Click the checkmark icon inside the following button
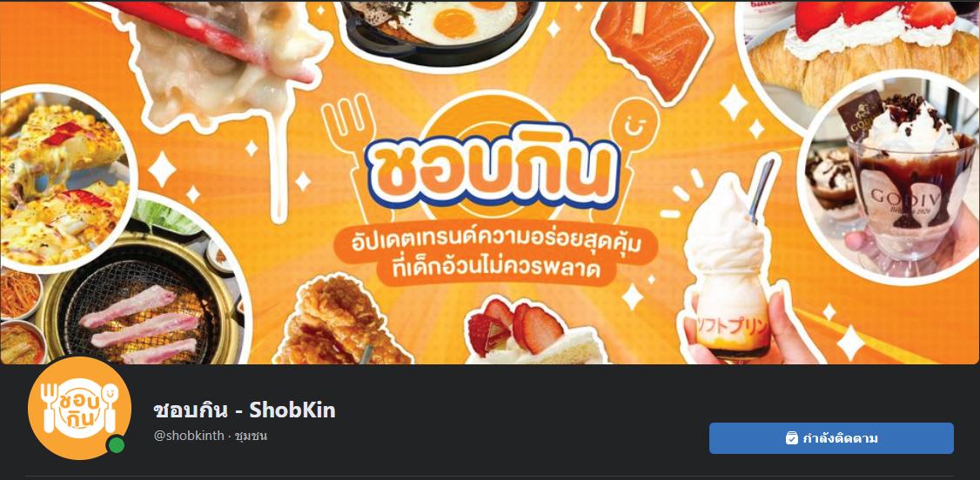This screenshot has width=980, height=480. 791,438
